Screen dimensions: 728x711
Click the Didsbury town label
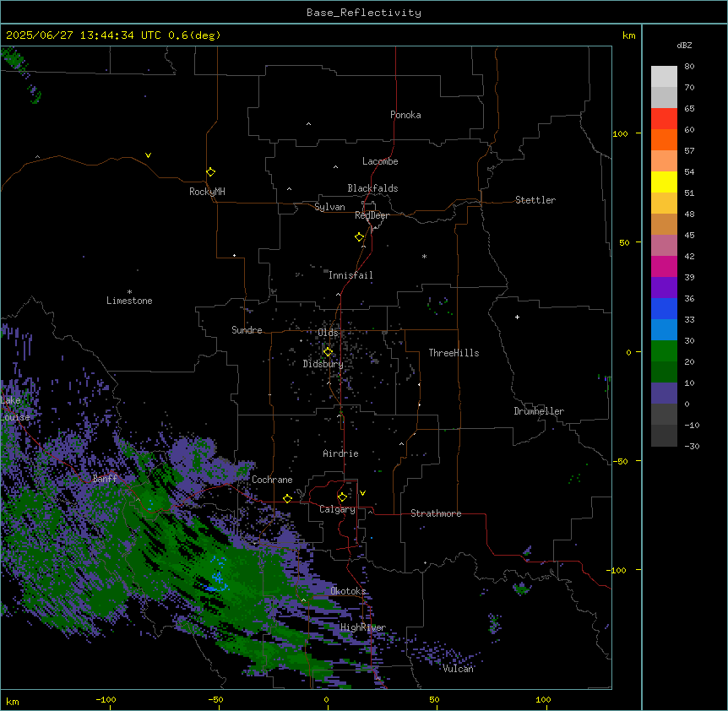click(323, 364)
